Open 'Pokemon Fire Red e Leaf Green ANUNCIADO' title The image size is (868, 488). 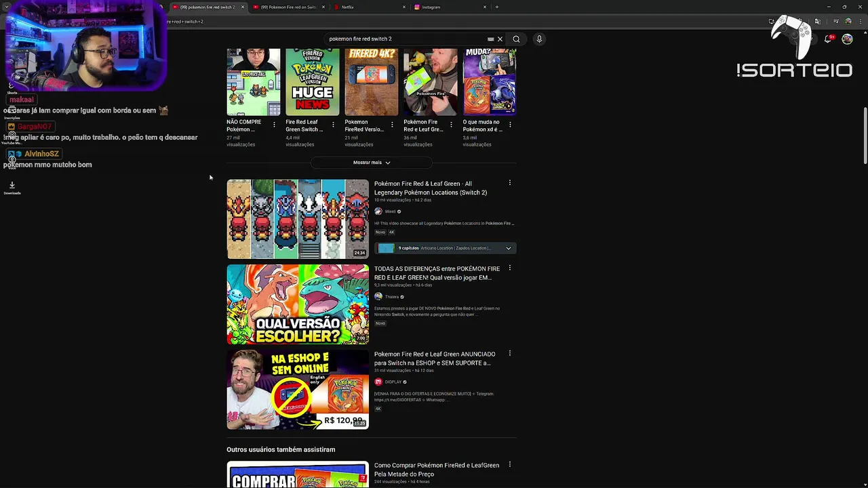(435, 358)
